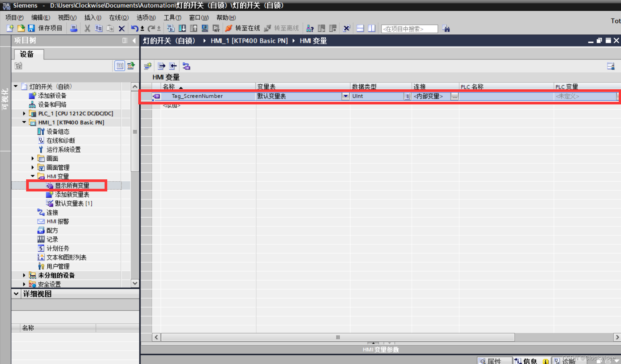The height and width of the screenshot is (364, 621).
Task: Select 在线和诊断 tree item
Action: [56, 140]
